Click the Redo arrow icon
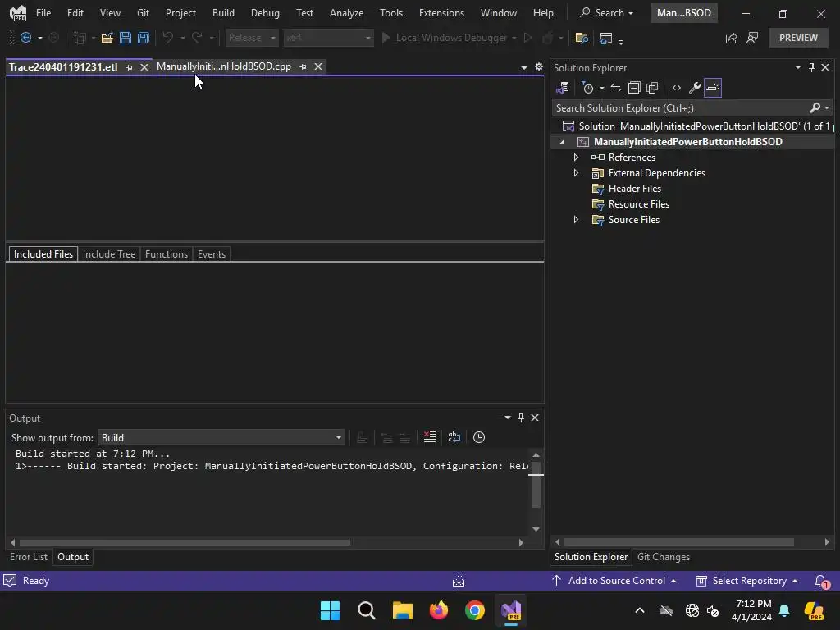The width and height of the screenshot is (840, 630). point(197,38)
